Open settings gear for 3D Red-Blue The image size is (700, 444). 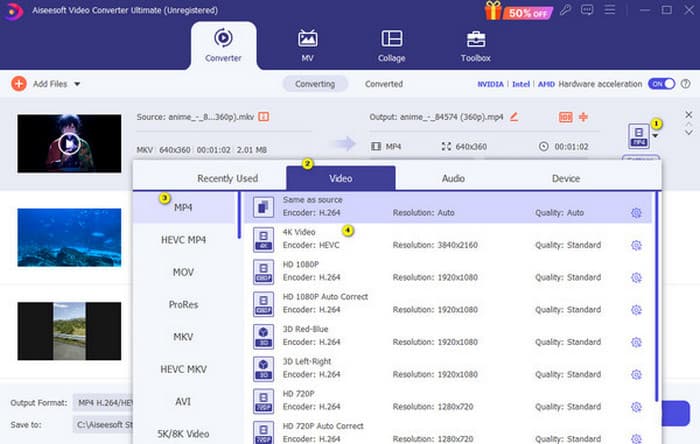click(636, 342)
